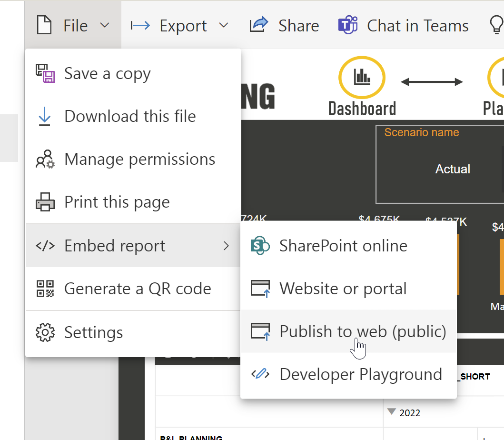Click the Save a copy floppy disk icon
Image resolution: width=504 pixels, height=440 pixels.
click(46, 73)
